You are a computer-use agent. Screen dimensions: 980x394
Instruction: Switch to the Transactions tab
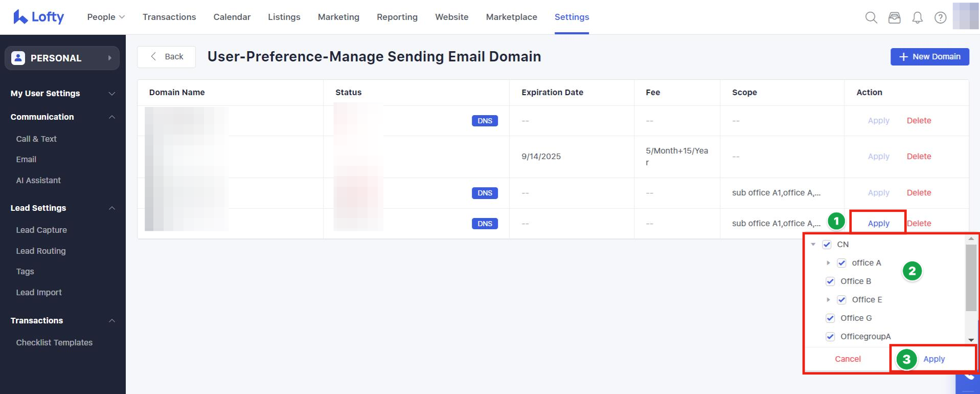click(169, 17)
